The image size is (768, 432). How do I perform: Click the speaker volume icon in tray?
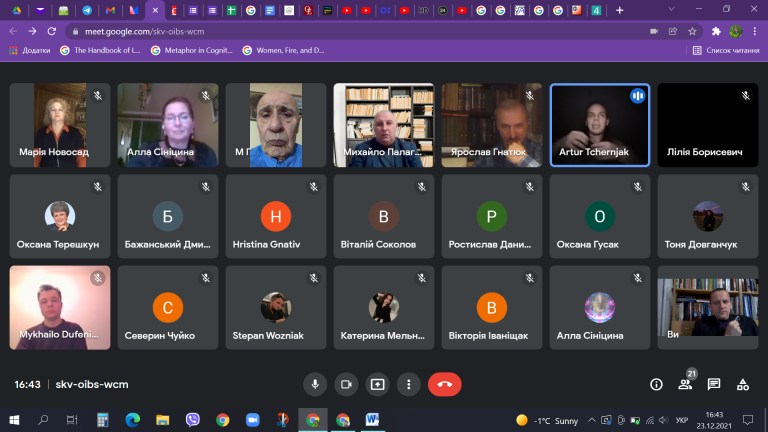663,420
